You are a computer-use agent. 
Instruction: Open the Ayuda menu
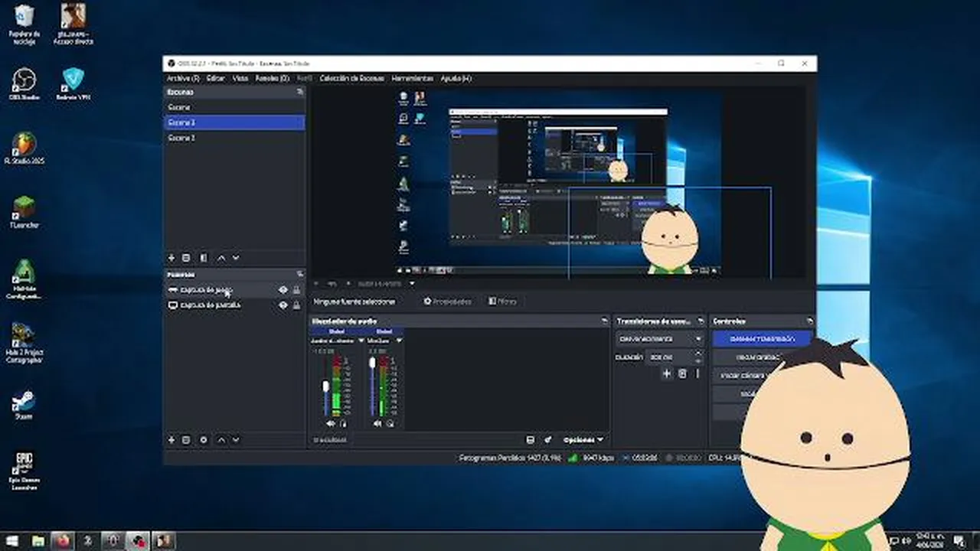tap(456, 78)
